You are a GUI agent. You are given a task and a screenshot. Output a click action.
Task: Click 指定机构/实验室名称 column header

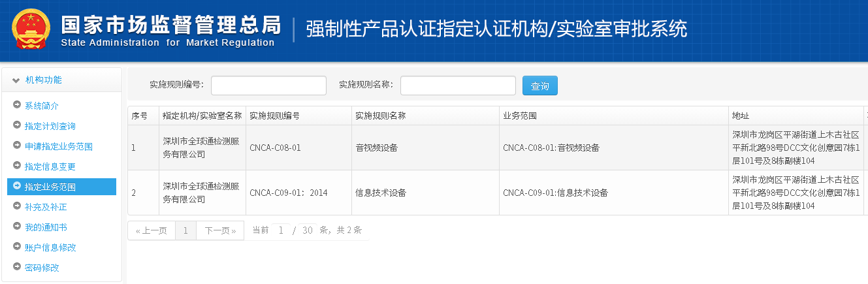click(x=202, y=116)
